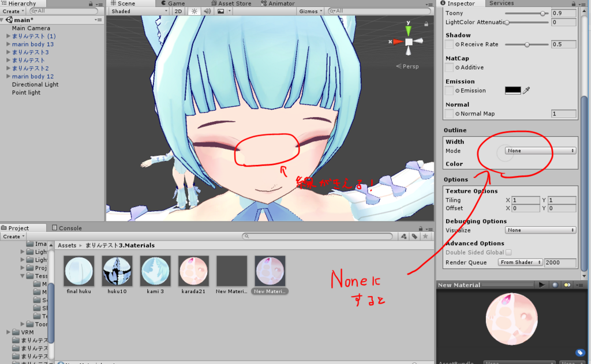Switch to the Animator tab
The width and height of the screenshot is (591, 364).
coord(278,3)
